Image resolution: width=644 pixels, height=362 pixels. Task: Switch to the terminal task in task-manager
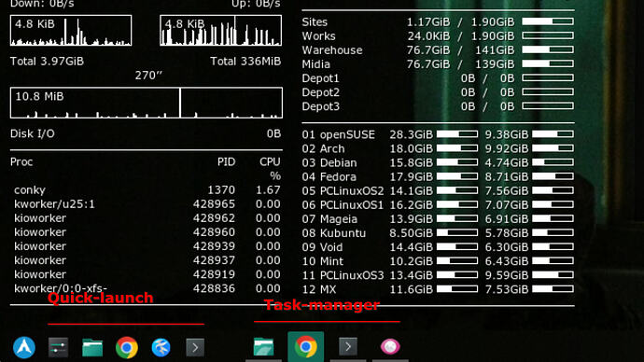click(x=348, y=347)
